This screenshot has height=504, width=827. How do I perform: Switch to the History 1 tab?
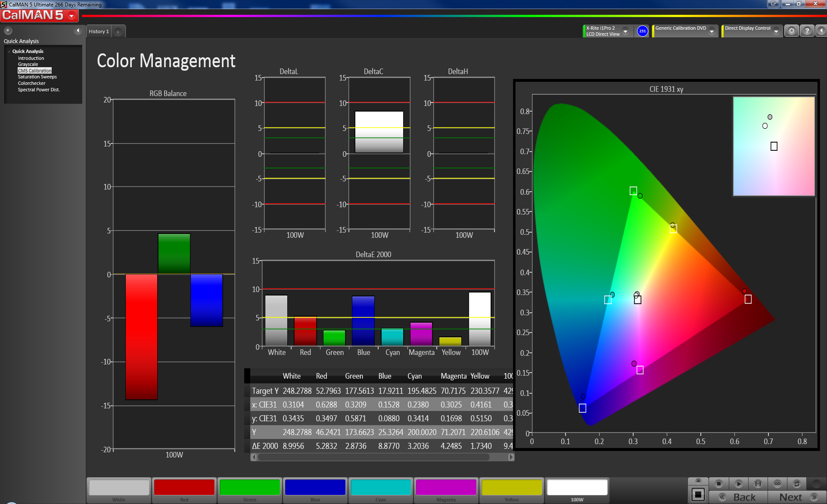click(x=99, y=31)
